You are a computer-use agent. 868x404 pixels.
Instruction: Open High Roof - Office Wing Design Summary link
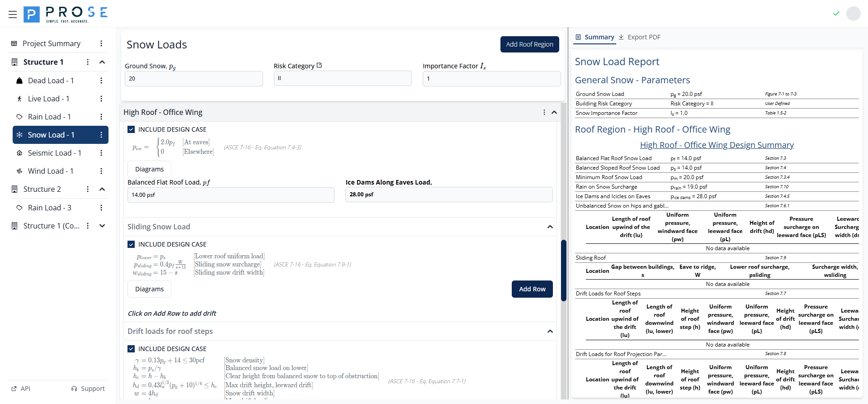coord(717,145)
